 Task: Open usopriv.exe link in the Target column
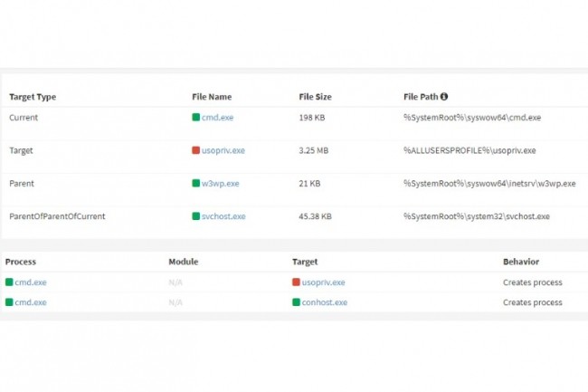(323, 282)
